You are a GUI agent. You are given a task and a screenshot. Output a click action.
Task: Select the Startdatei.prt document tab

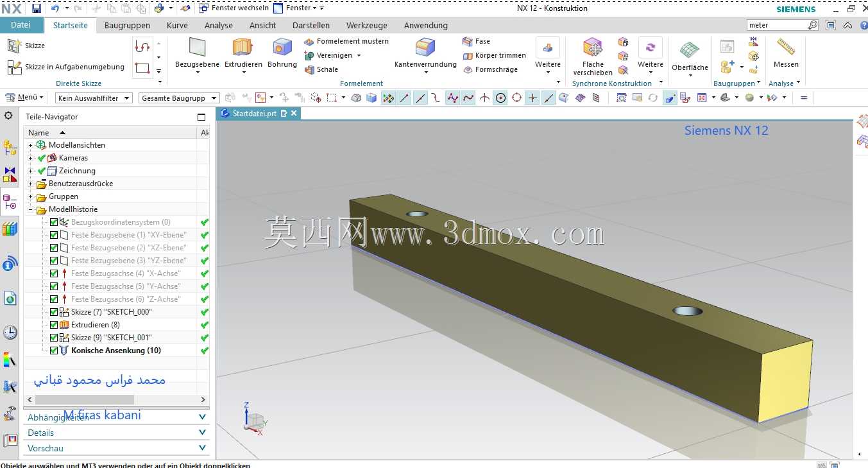pos(259,113)
